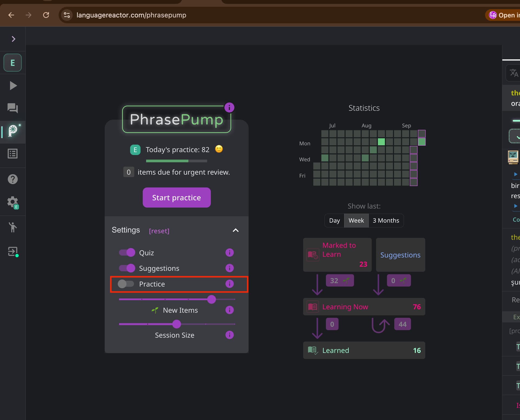Click the [reset] settings link

[159, 231]
